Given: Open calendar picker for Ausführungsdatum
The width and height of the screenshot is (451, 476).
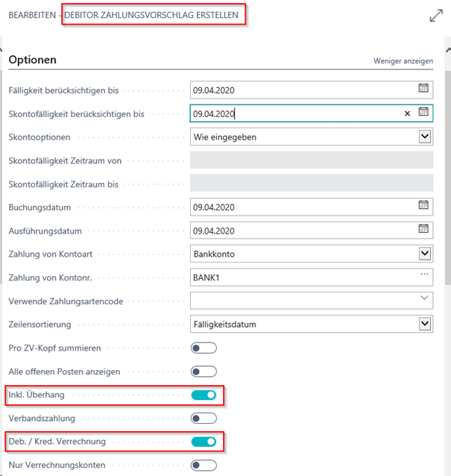Looking at the screenshot, I should pos(423,228).
